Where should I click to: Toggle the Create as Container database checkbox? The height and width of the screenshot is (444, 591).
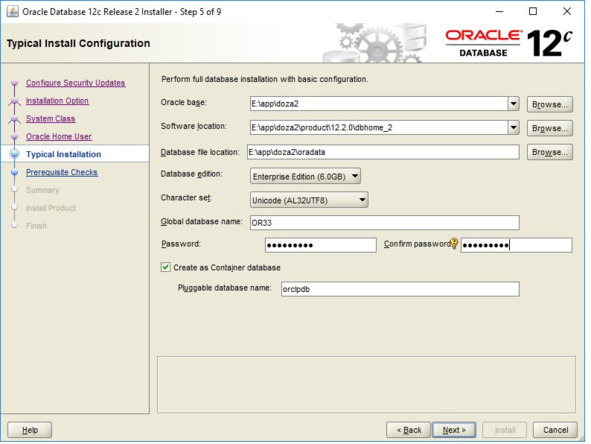tap(165, 267)
